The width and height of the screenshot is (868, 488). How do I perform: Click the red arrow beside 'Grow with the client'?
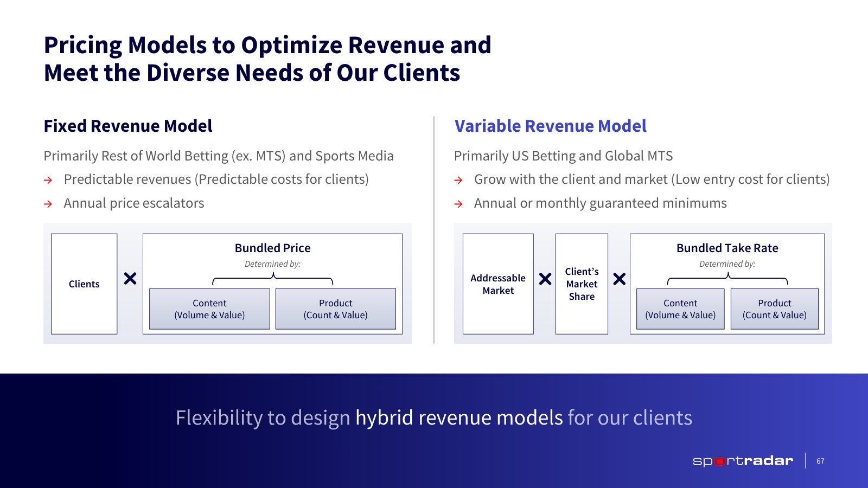458,180
